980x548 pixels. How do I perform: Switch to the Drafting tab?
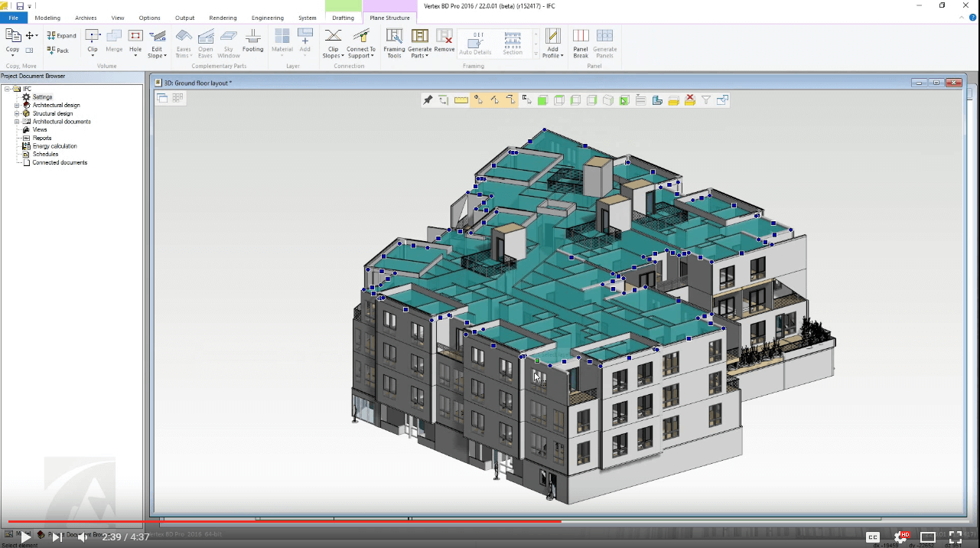(343, 18)
